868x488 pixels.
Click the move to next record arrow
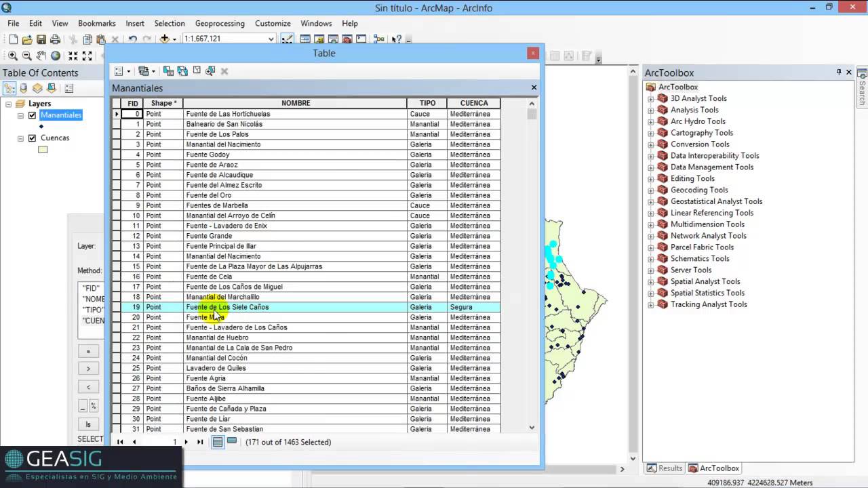pyautogui.click(x=186, y=441)
